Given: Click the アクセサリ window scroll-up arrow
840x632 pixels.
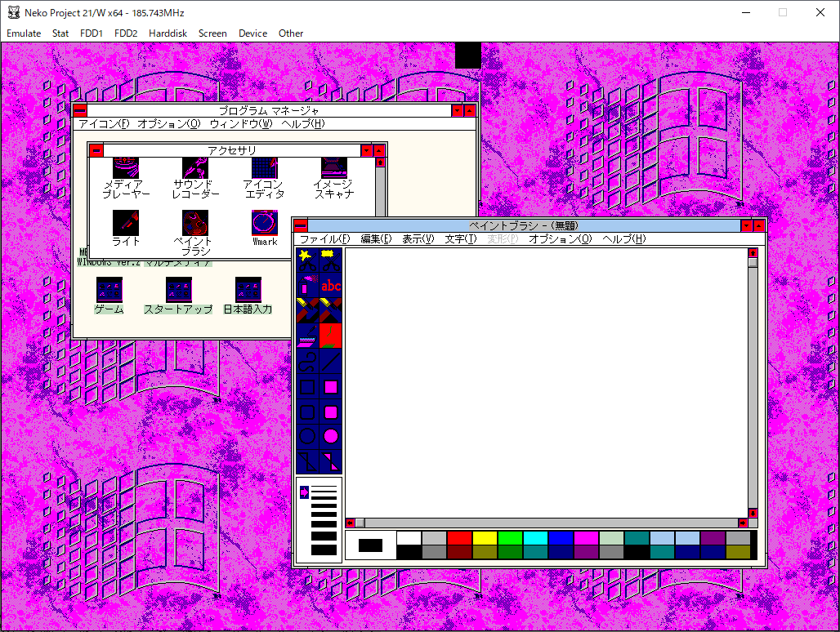Looking at the screenshot, I should (380, 162).
